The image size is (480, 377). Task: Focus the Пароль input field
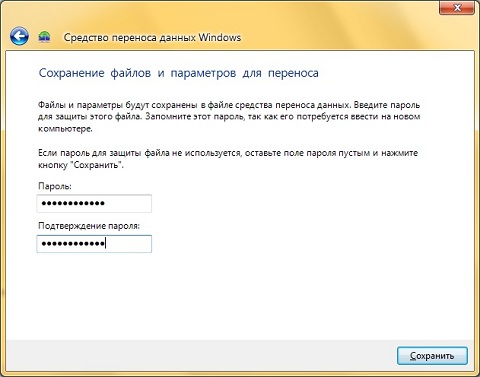(94, 203)
